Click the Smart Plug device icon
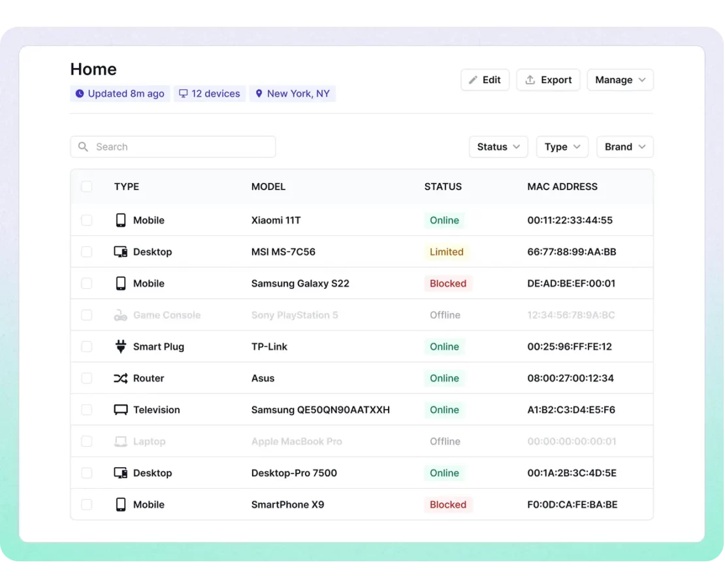Viewport: 725px width, 588px height. point(120,347)
